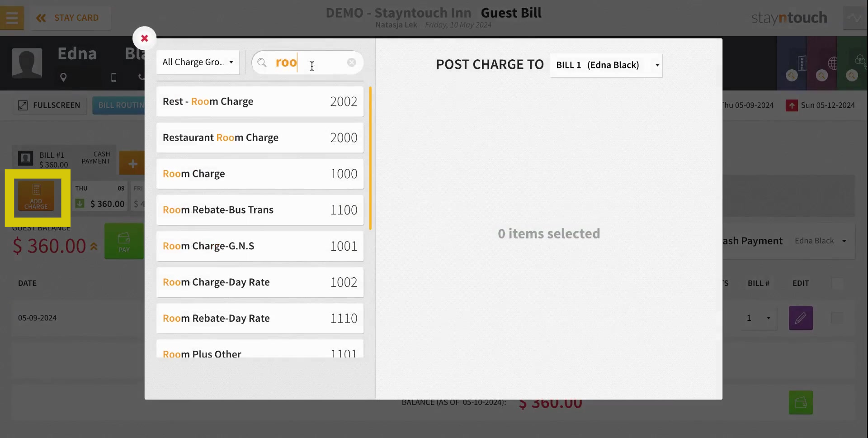Click the purple edit pencil button
Image resolution: width=868 pixels, height=438 pixels.
click(801, 318)
